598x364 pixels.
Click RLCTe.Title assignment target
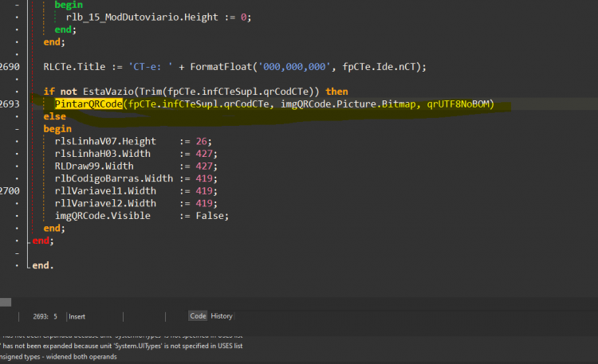74,67
